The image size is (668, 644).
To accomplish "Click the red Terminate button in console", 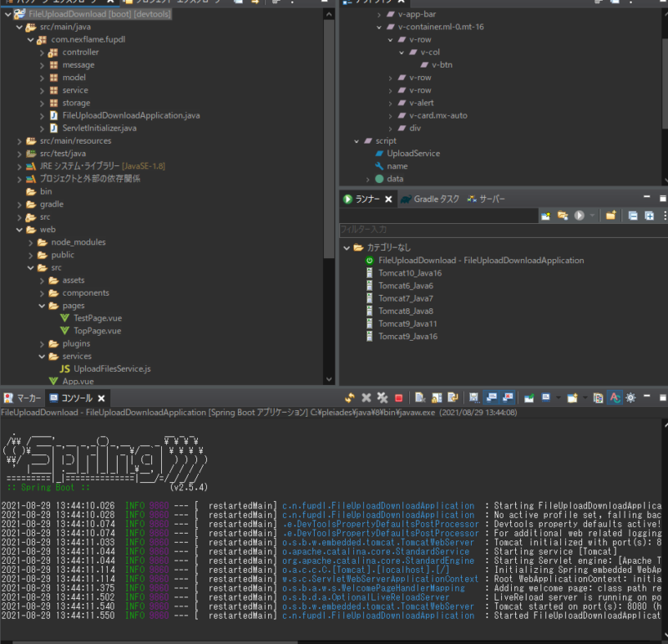I will click(x=398, y=398).
